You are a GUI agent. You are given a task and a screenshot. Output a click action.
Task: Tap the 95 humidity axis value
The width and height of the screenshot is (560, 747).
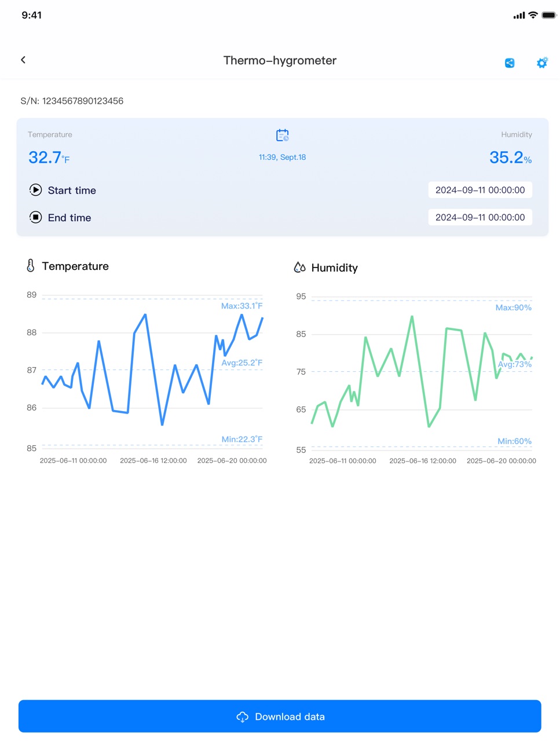tap(301, 296)
